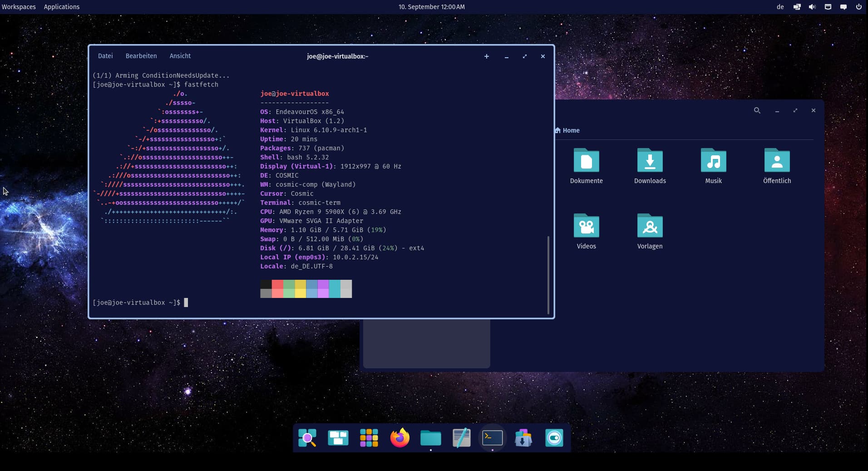Viewport: 868px width, 471px height.
Task: Open the notifications icon in the top panel
Action: (843, 7)
